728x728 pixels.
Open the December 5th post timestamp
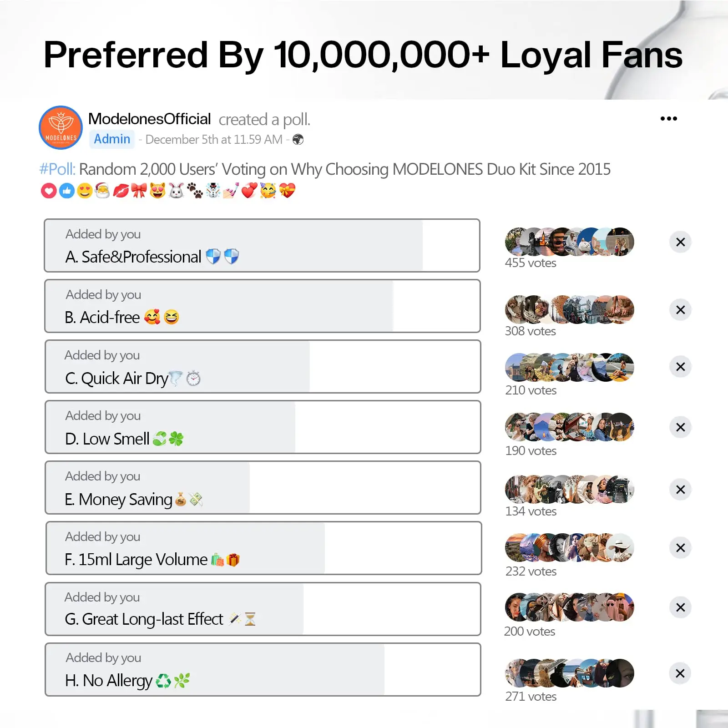(x=214, y=140)
